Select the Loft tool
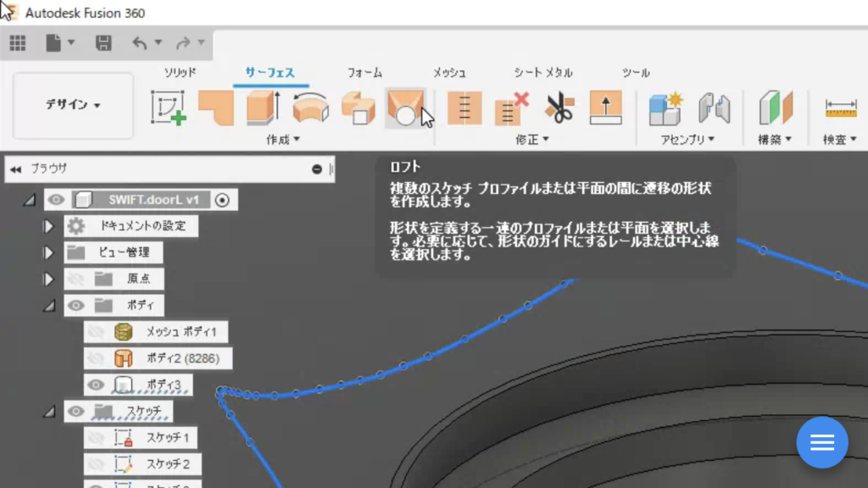This screenshot has width=868, height=488. click(x=405, y=108)
